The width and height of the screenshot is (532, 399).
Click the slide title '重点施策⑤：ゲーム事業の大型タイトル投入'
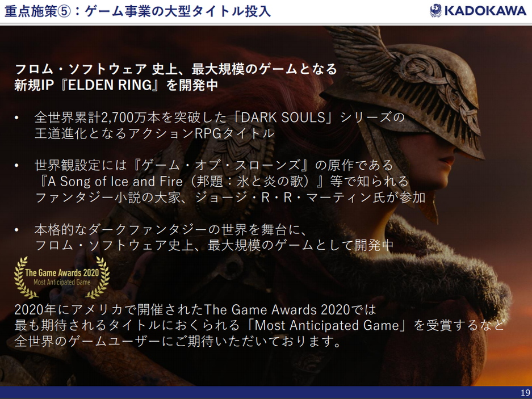click(x=137, y=11)
